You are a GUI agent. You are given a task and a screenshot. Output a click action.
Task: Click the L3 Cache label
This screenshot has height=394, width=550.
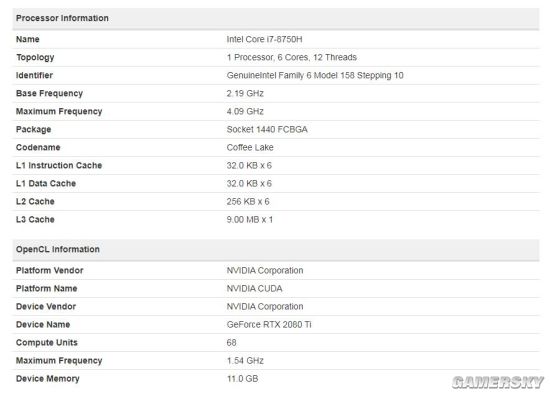click(35, 220)
